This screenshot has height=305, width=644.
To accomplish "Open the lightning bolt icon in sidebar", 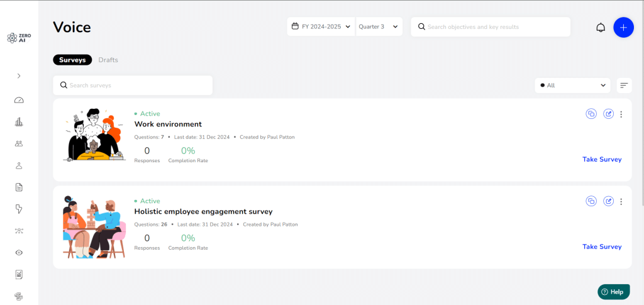I will tap(19, 209).
